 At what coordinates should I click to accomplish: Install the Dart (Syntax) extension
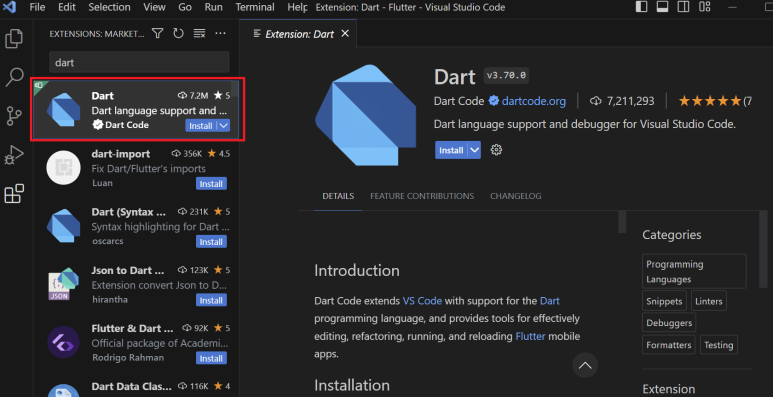(x=211, y=242)
